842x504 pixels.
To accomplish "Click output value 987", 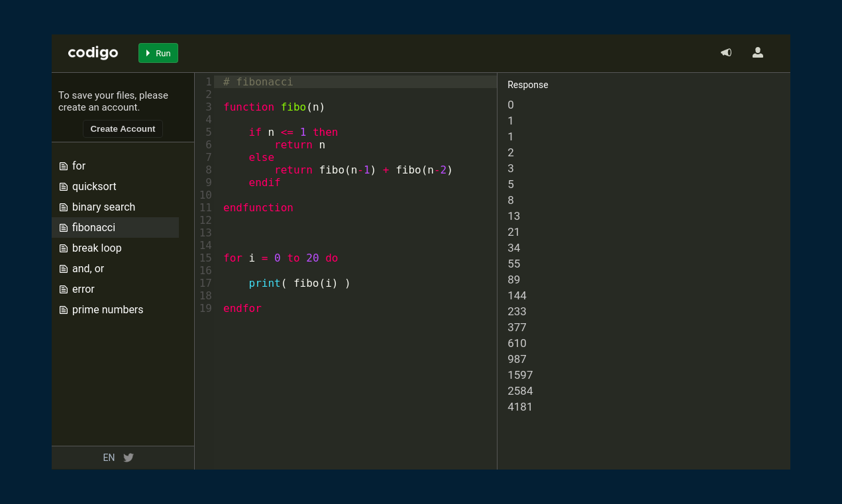I will pyautogui.click(x=517, y=359).
